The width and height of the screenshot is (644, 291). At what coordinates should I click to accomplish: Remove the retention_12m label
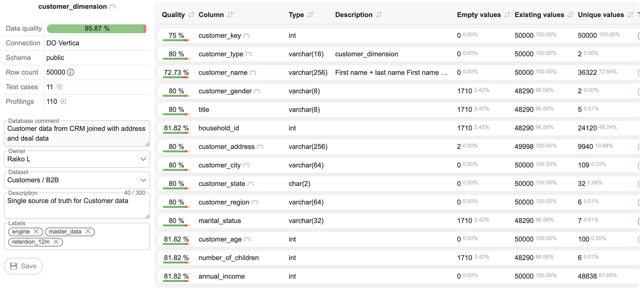(x=56, y=242)
